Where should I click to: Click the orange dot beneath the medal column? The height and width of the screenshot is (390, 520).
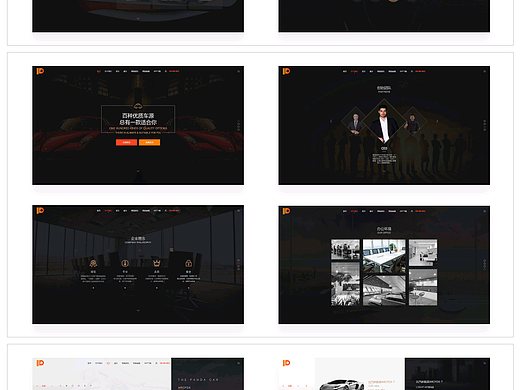tap(93, 288)
